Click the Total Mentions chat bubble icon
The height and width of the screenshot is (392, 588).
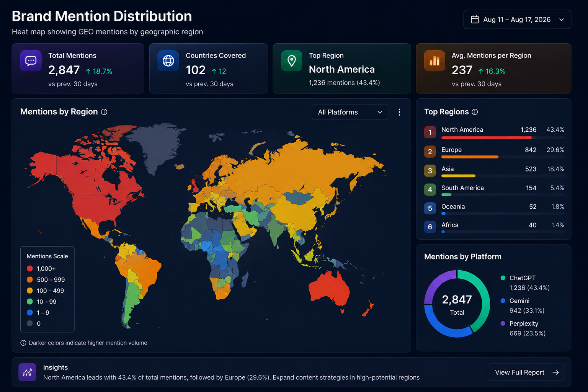[x=31, y=61]
